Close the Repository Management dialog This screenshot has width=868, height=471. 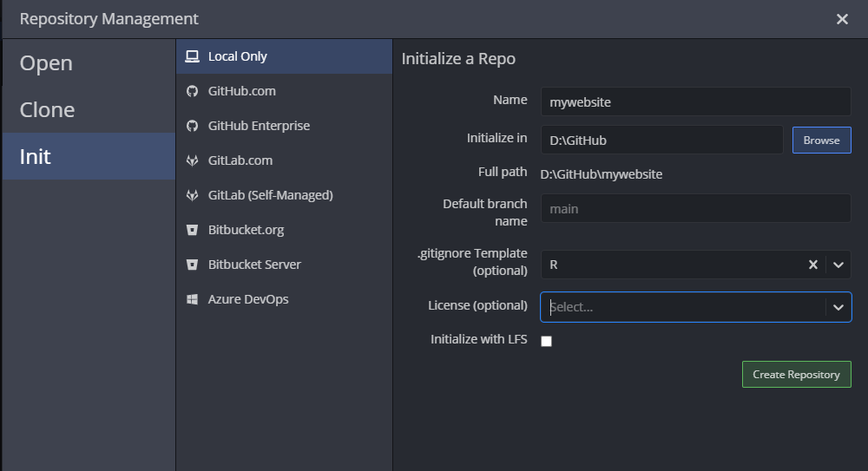click(x=842, y=19)
